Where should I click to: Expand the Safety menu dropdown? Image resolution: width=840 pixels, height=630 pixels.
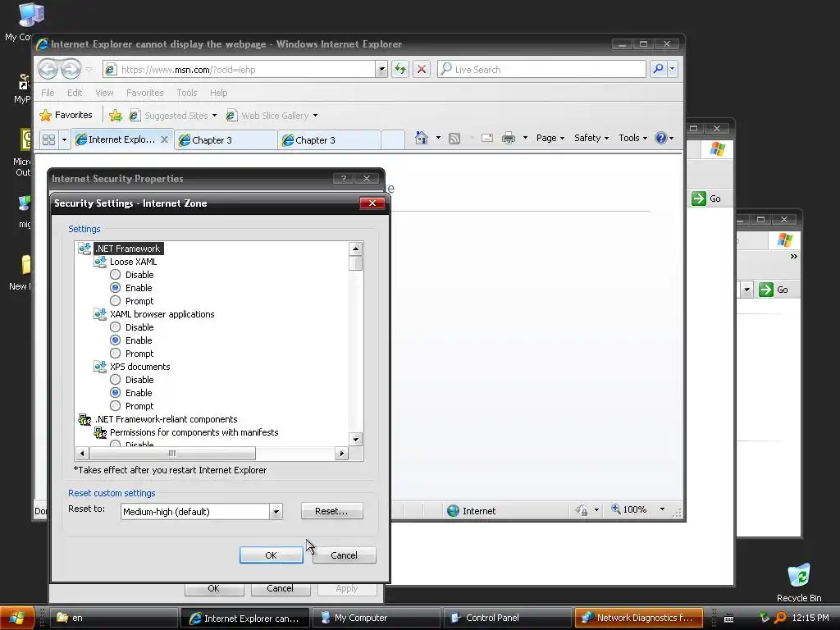coord(591,138)
